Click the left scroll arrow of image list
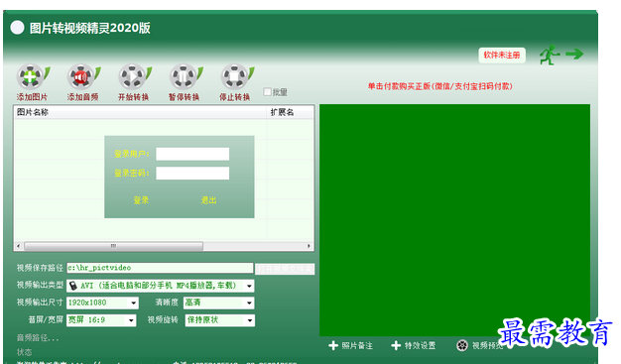The image size is (621, 364). (x=19, y=246)
